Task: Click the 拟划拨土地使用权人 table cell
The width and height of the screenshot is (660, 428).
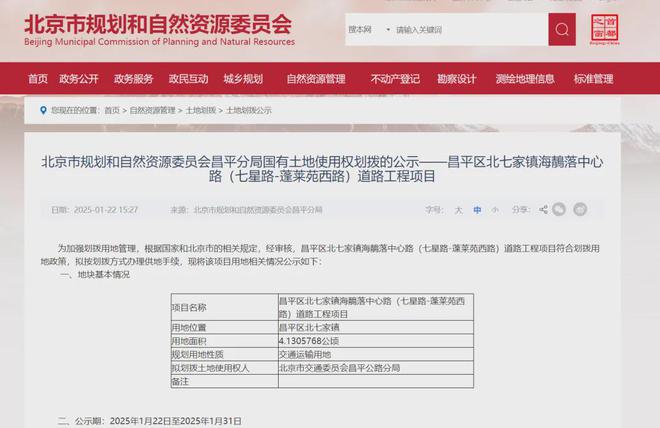Action: click(x=224, y=368)
